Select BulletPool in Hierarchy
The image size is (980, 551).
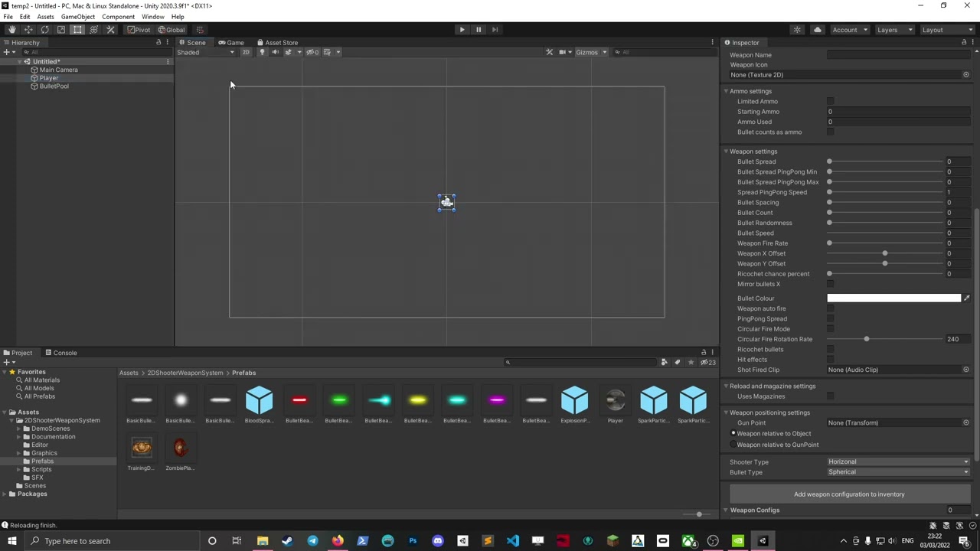[54, 86]
